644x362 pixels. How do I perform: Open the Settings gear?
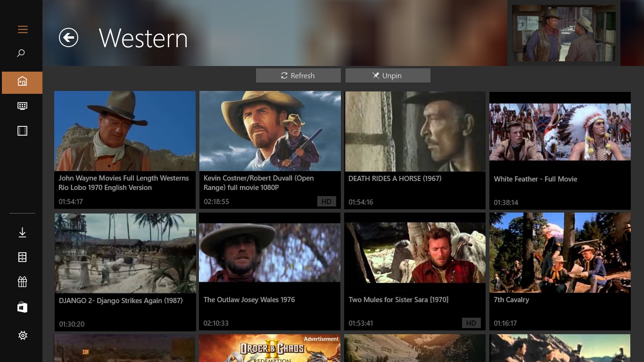tap(22, 335)
